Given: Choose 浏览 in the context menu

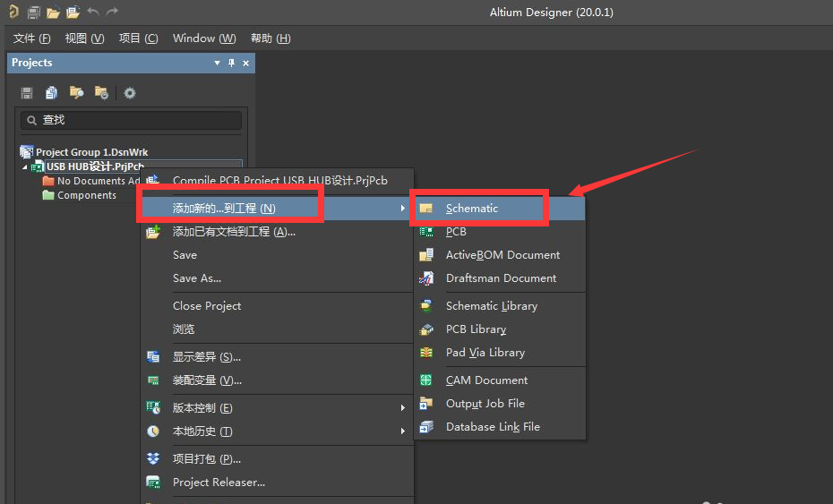Looking at the screenshot, I should point(277,329).
